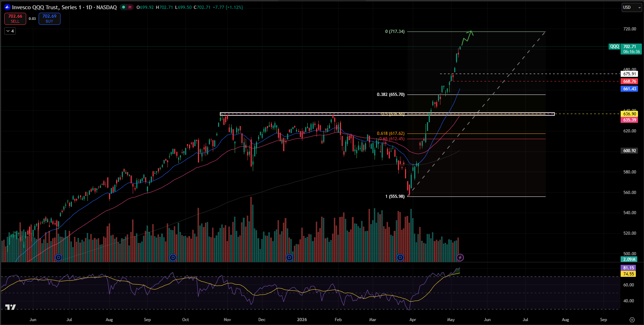Click the symbol title Invesco QQQ Trust
644x325 pixels.
(64, 7)
